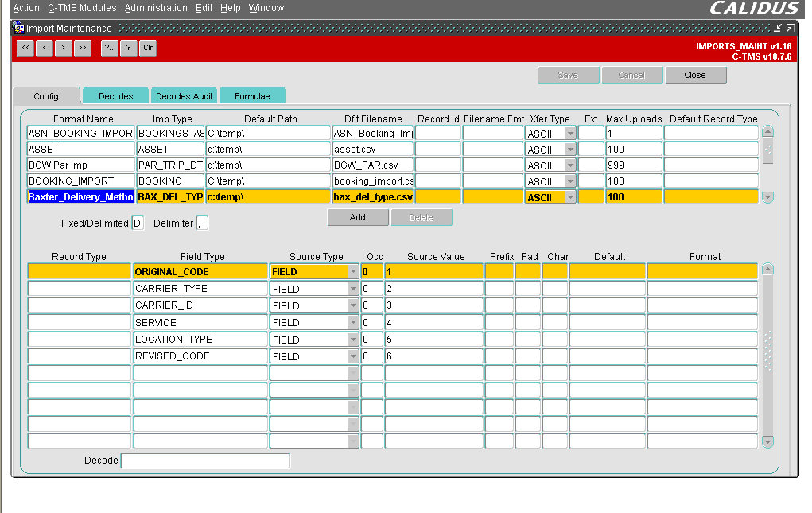Click the PAR_TRIP_DT import type cell
The width and height of the screenshot is (812, 513).
[x=170, y=165]
